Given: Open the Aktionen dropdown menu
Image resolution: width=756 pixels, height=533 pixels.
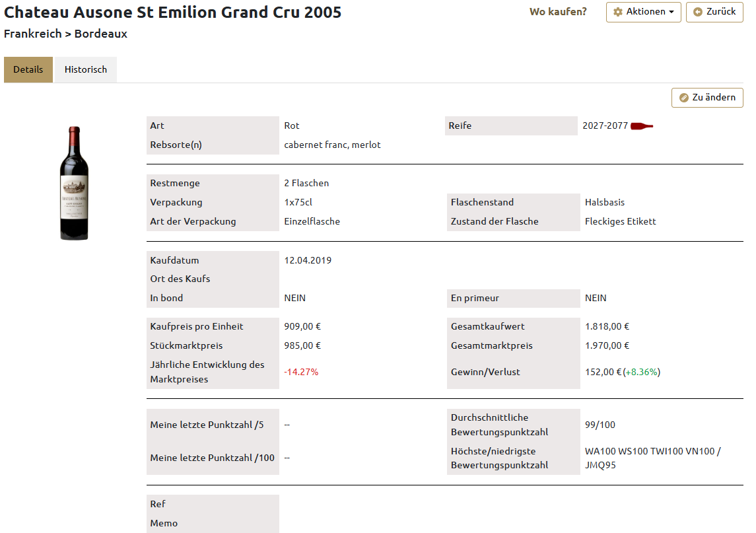Looking at the screenshot, I should [643, 12].
